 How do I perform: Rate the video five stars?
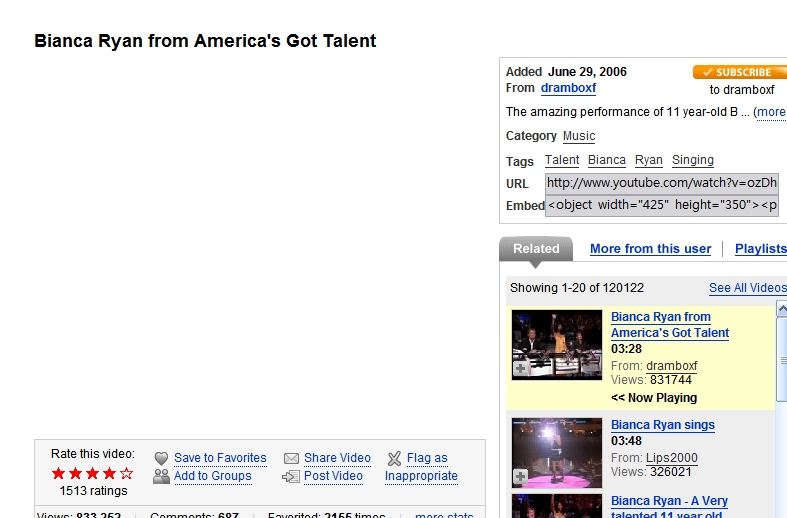pos(126,474)
